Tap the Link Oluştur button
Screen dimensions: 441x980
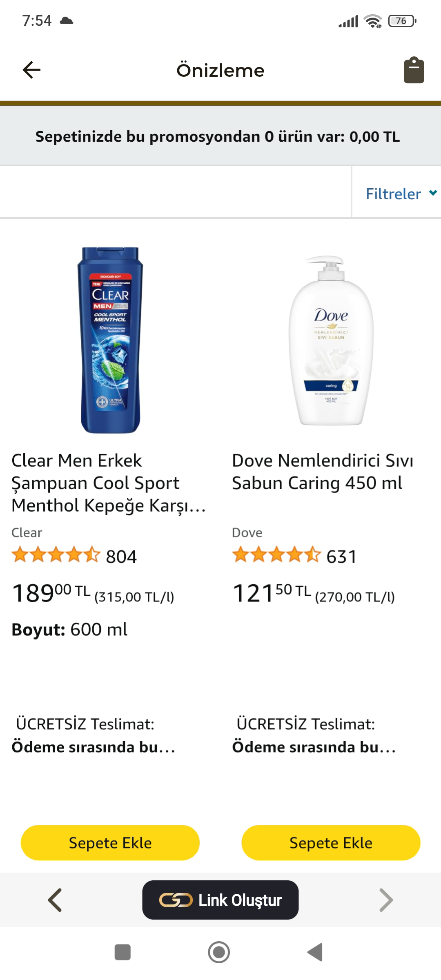(220, 900)
